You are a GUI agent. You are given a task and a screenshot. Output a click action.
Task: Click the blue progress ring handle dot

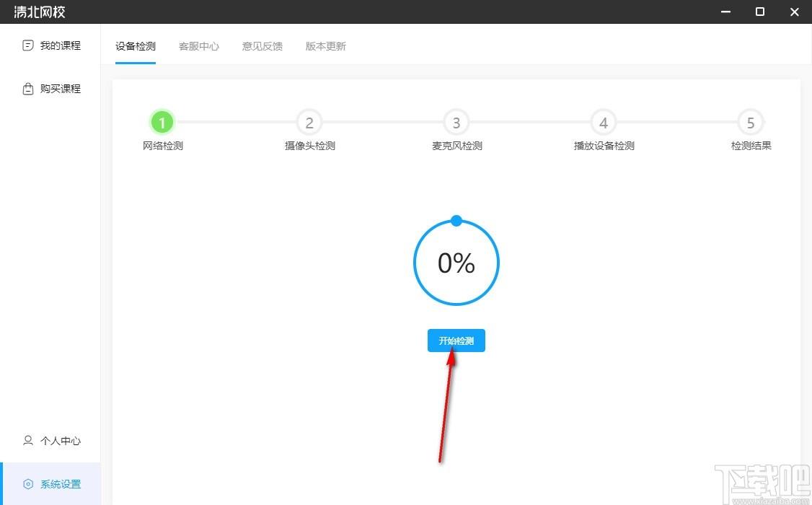click(456, 221)
